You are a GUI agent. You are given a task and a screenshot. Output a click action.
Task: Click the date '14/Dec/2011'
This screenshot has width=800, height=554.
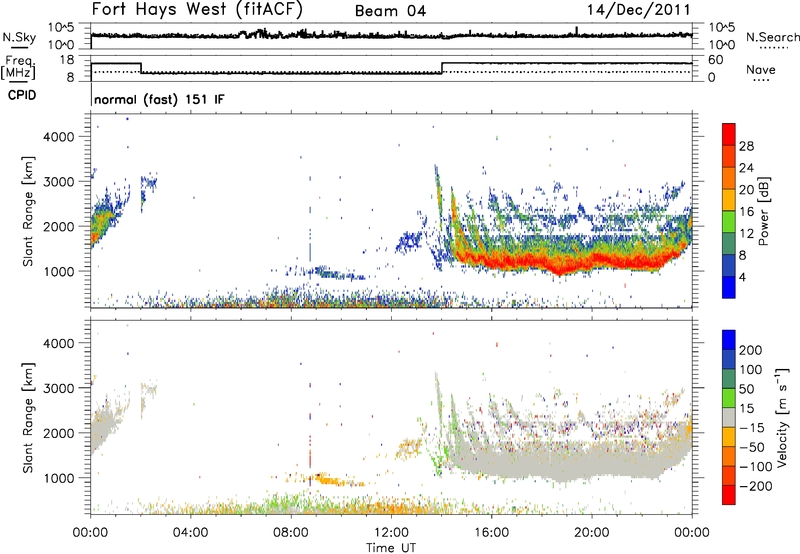638,9
